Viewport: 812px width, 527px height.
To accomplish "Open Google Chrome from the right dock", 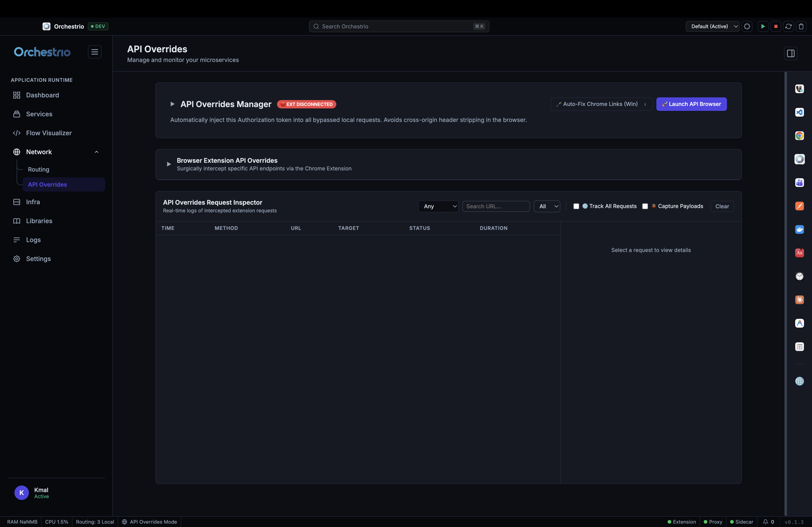I will [799, 136].
